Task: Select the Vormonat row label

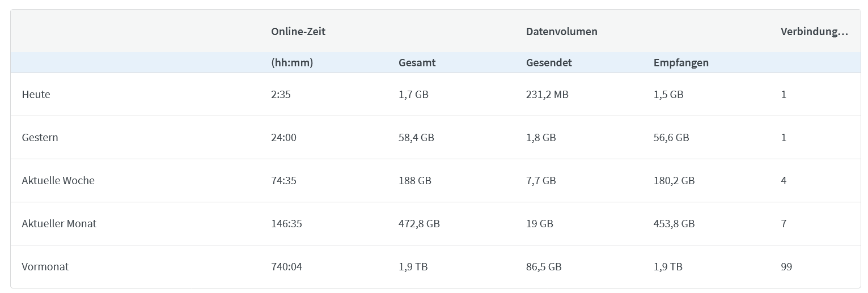Action: (45, 267)
